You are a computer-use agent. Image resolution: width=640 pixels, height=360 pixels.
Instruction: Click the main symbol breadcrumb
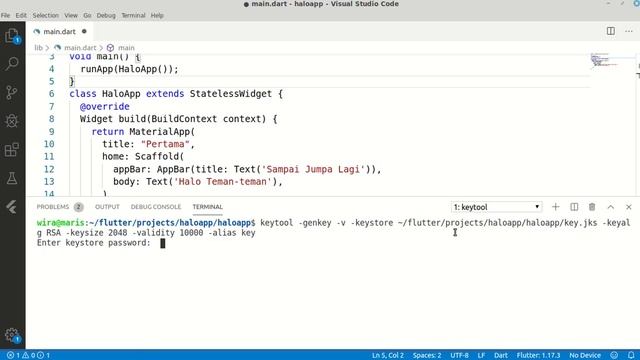coord(126,48)
